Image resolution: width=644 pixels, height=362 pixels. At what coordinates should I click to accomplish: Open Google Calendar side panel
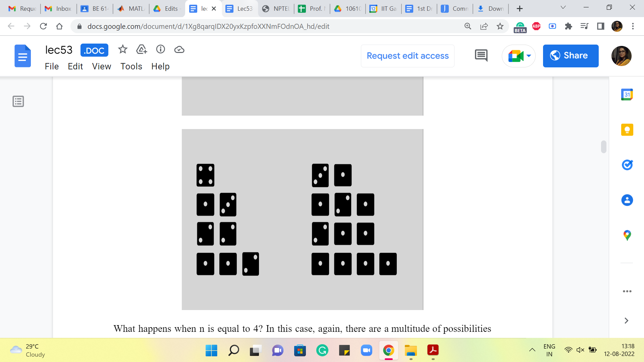pos(627,95)
